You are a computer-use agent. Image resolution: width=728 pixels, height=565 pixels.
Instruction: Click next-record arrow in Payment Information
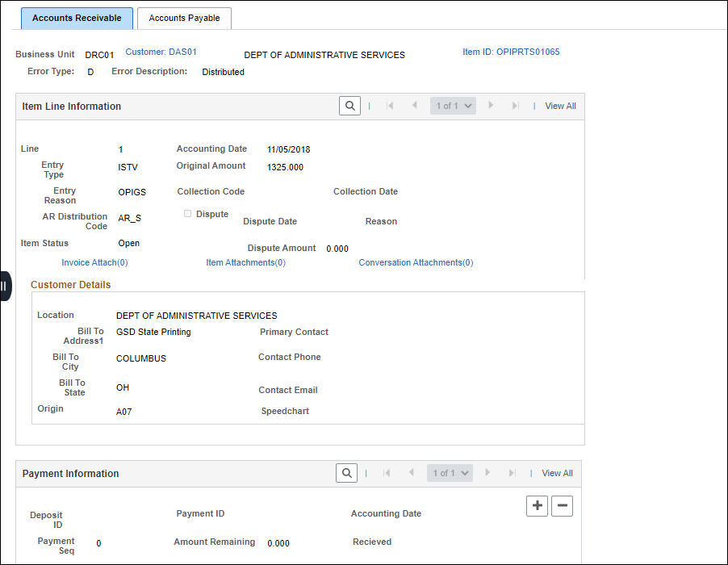click(487, 473)
